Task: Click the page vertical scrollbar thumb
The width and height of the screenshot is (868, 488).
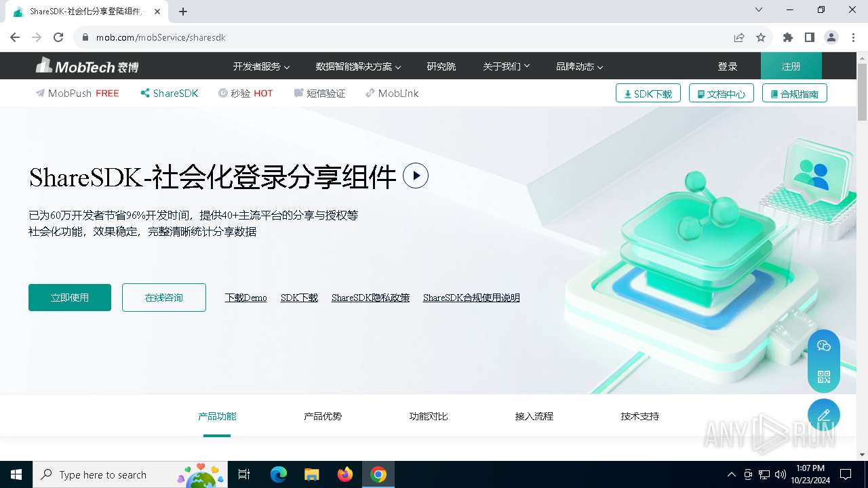Action: pos(863,93)
